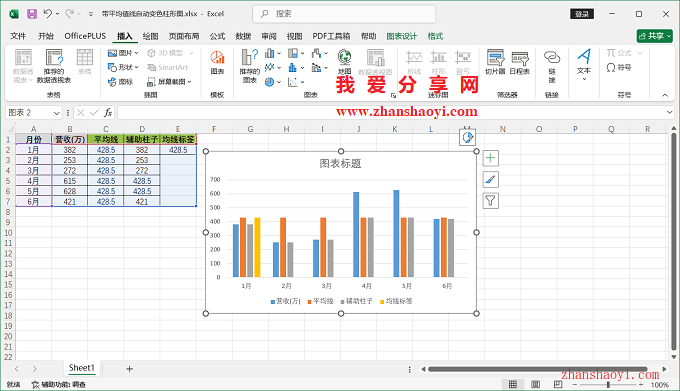Switch to the Chart Design (图表设计) tab

pos(402,36)
